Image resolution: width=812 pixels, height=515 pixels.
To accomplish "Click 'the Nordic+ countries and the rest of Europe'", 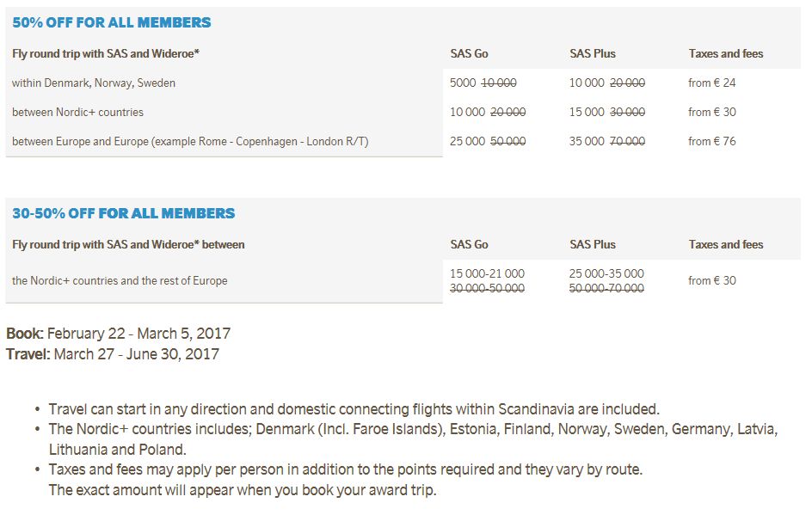I will (120, 280).
